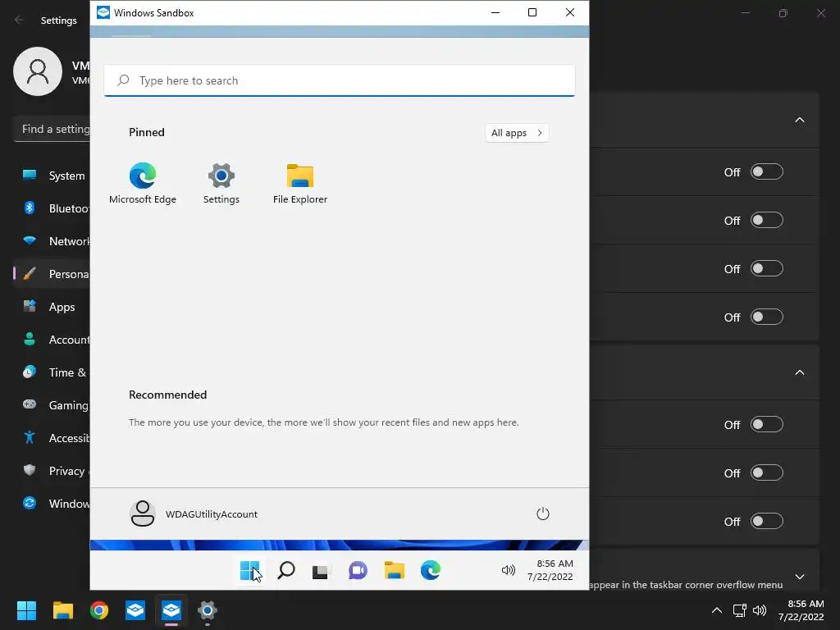Screen dimensions: 840x630
Task: Select Network in Settings sidebar
Action: click(52, 241)
